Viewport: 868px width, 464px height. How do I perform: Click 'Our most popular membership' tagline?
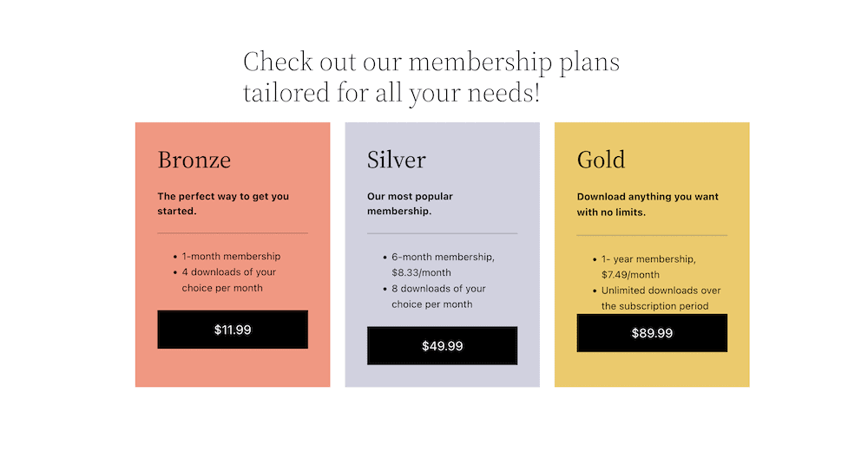(x=410, y=204)
